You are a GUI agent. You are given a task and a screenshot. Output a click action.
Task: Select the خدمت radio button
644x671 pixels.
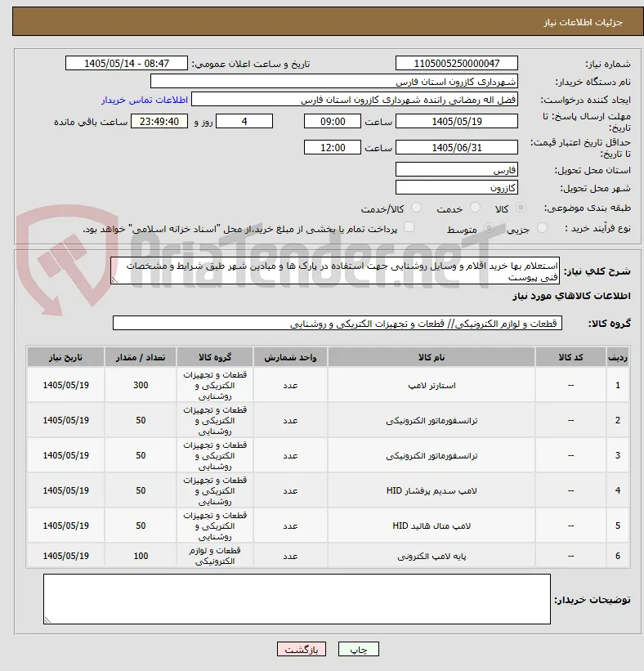click(475, 208)
